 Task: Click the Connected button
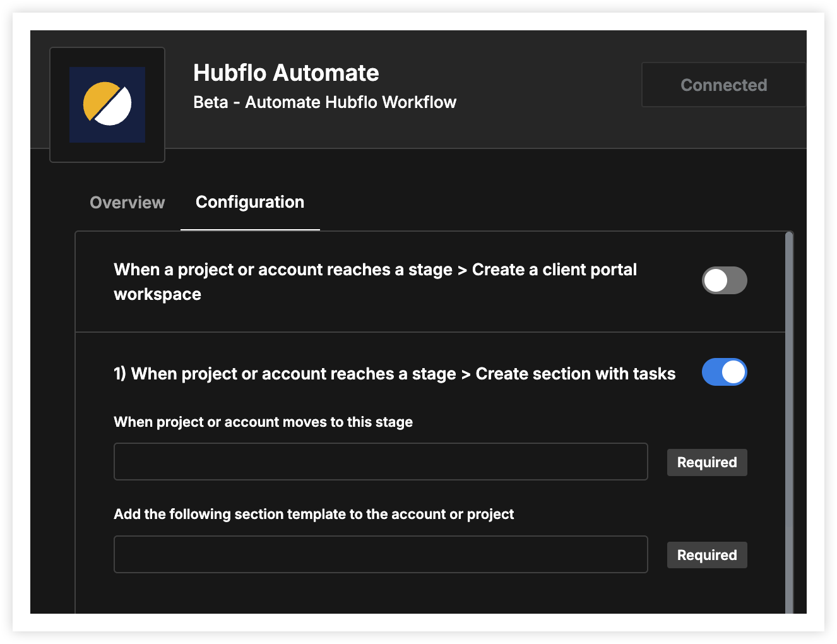tap(723, 85)
